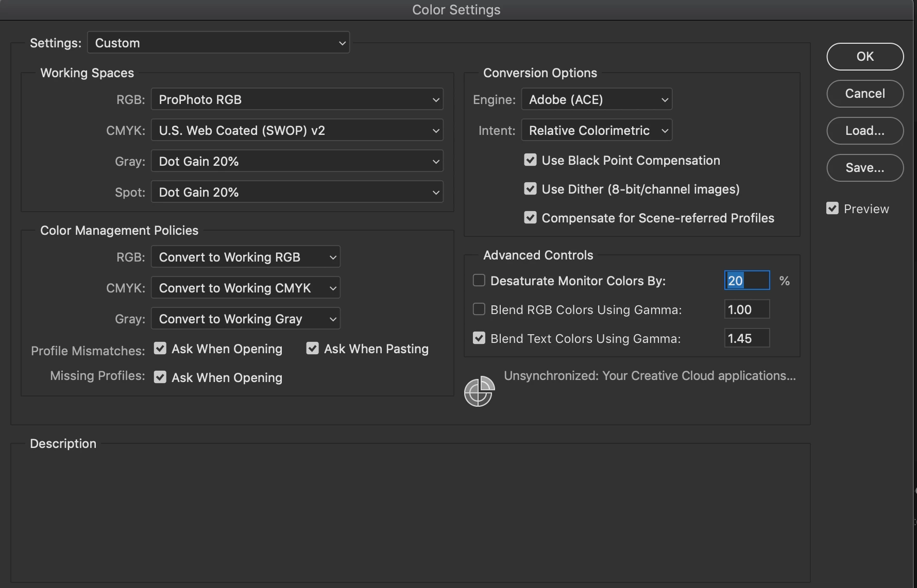This screenshot has width=917, height=588.
Task: Click the Load... button
Action: click(865, 130)
